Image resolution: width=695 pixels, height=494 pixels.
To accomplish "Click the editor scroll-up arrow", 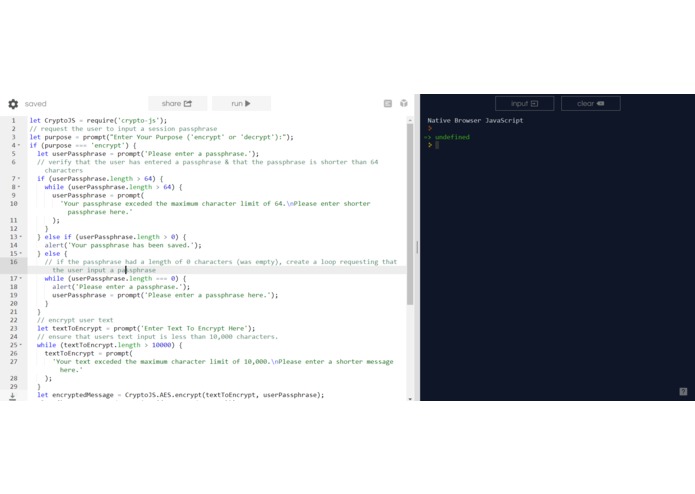I will click(410, 120).
